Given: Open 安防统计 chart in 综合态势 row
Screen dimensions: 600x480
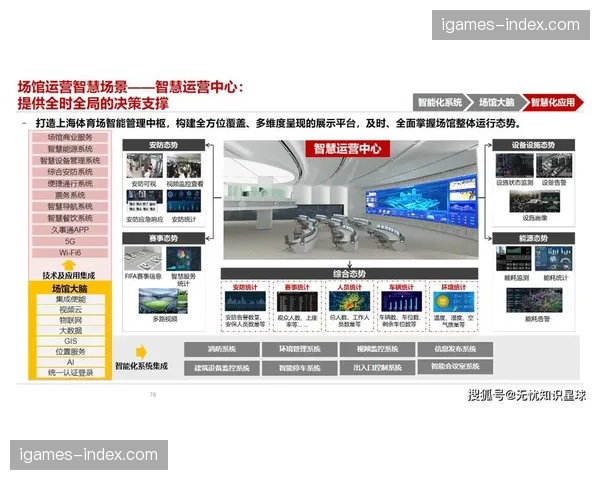Looking at the screenshot, I should [245, 301].
